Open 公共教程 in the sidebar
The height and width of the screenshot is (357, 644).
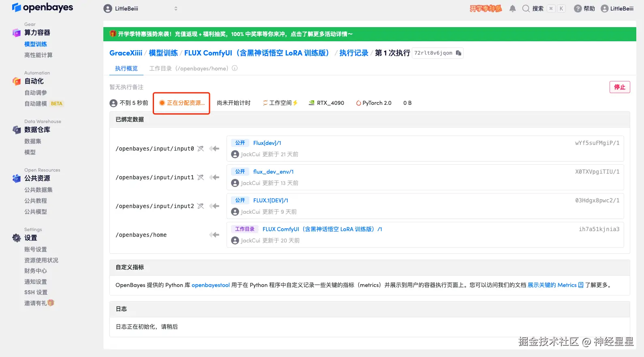tap(36, 201)
